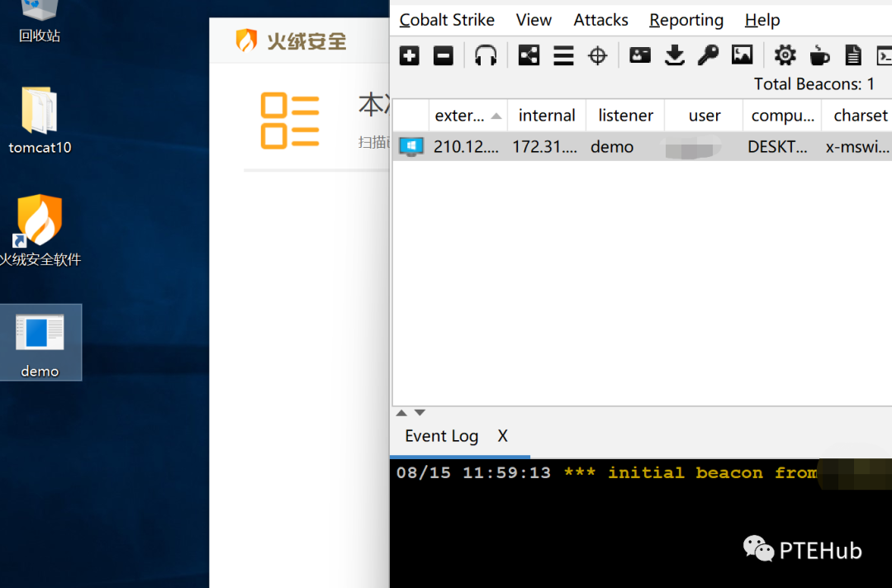Open the Reporting menu
Image resolution: width=892 pixels, height=588 pixels.
(x=686, y=20)
